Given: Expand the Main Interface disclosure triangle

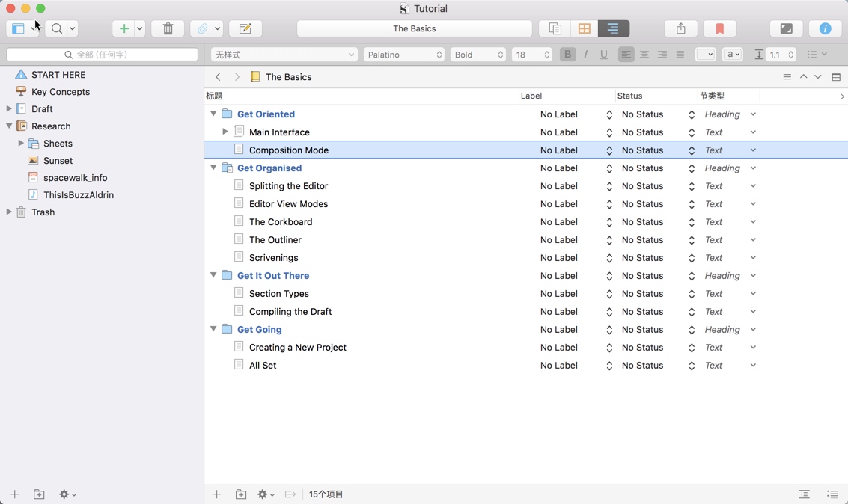Looking at the screenshot, I should click(225, 132).
